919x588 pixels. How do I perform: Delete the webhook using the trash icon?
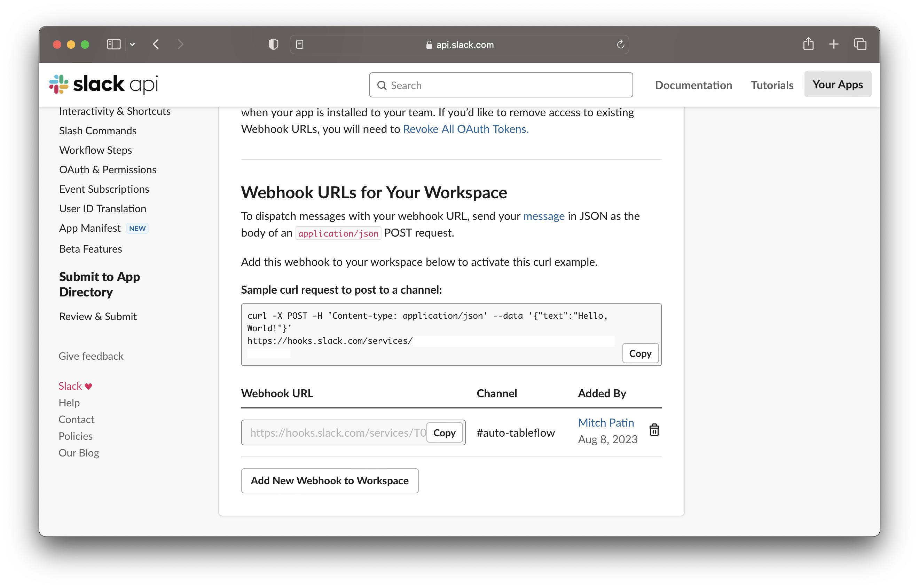[654, 430]
